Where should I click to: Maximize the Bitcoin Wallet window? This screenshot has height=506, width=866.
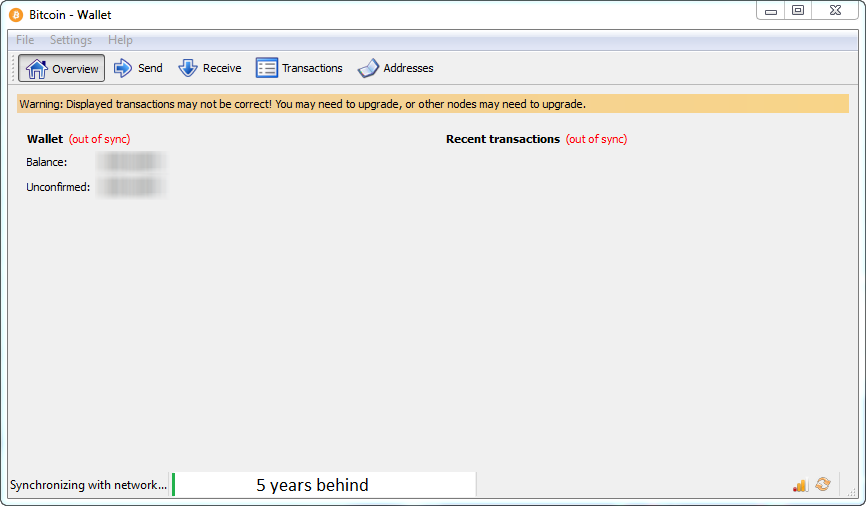(x=798, y=11)
